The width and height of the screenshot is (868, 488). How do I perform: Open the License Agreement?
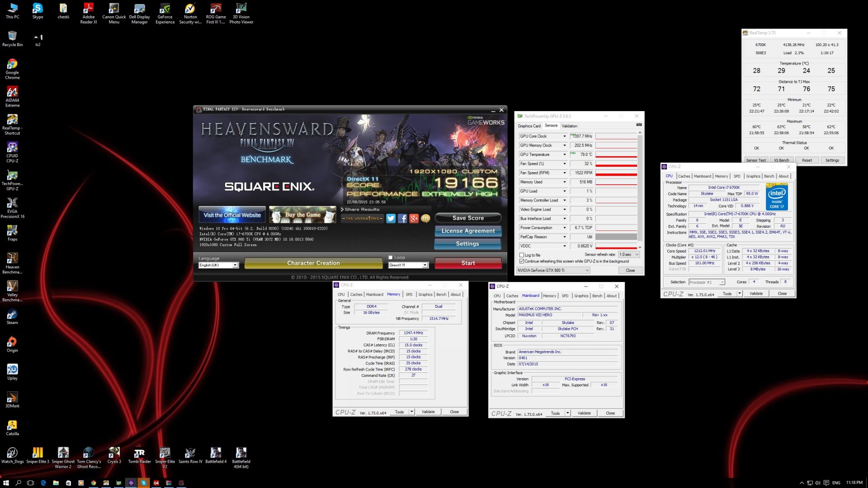468,231
